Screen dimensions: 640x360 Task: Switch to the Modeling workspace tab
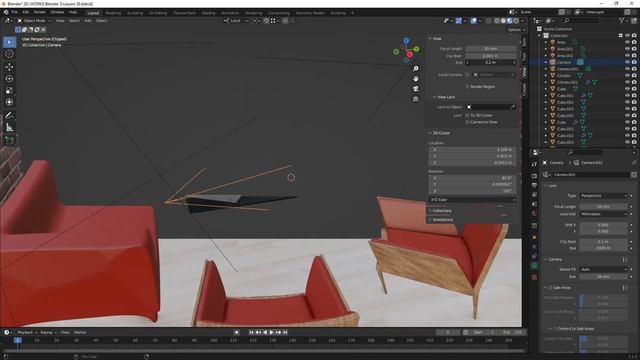click(x=113, y=13)
